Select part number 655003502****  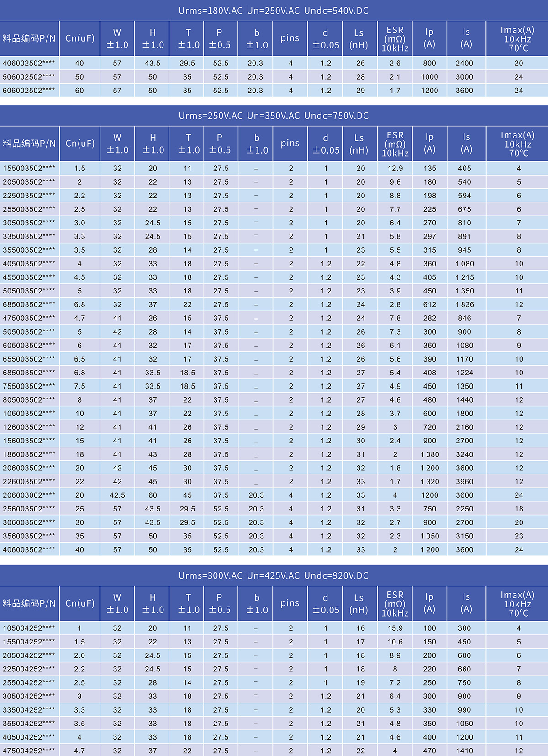pyautogui.click(x=29, y=359)
